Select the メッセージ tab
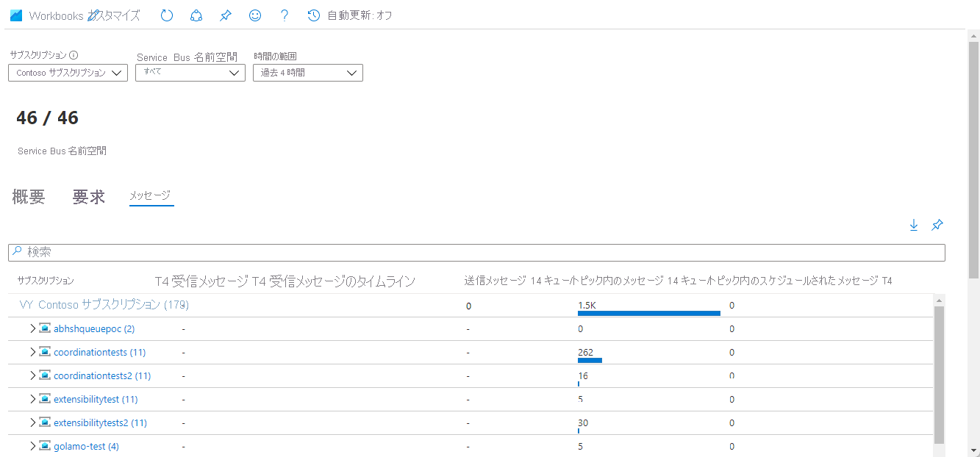980x457 pixels. pos(150,195)
